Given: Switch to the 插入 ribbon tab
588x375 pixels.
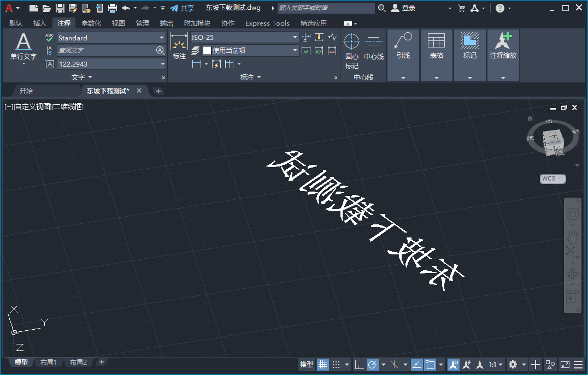Looking at the screenshot, I should coord(40,23).
